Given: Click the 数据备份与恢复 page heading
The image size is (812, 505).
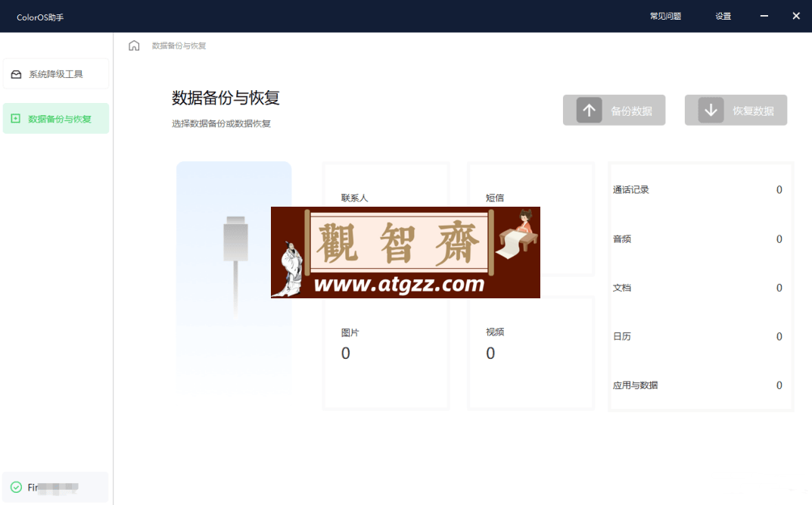Looking at the screenshot, I should [x=226, y=98].
